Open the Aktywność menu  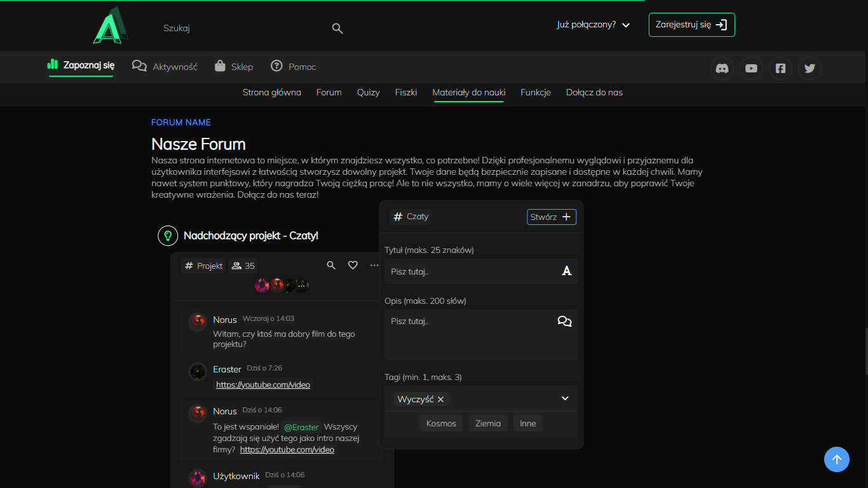(x=165, y=67)
